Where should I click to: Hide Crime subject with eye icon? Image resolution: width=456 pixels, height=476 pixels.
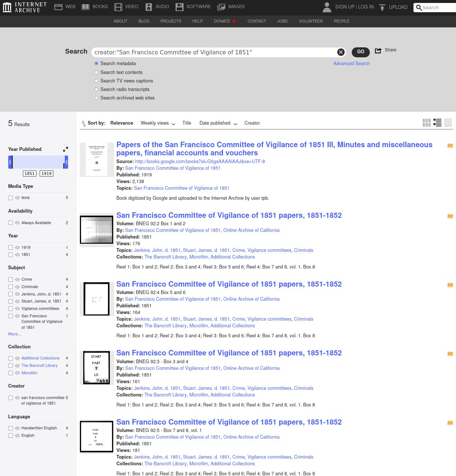point(17,280)
